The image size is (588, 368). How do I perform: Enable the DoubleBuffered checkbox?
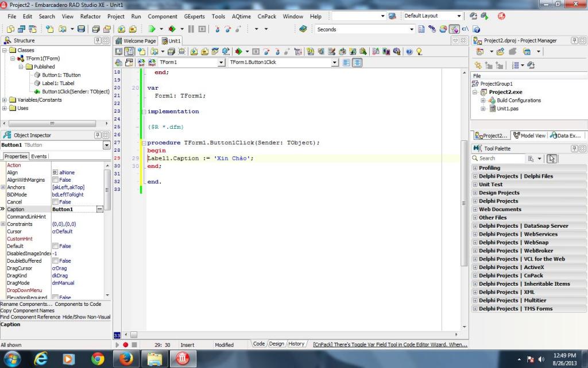(55, 261)
